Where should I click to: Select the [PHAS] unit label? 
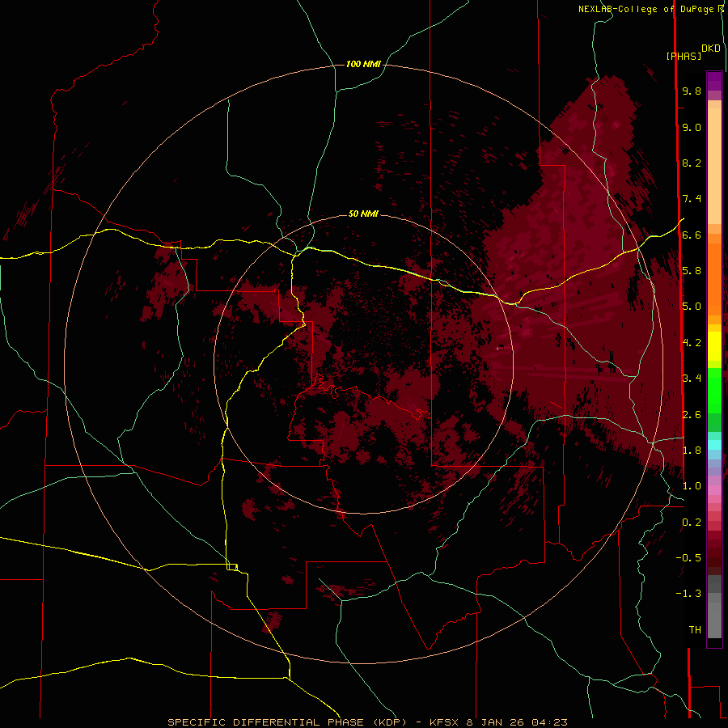[684, 56]
